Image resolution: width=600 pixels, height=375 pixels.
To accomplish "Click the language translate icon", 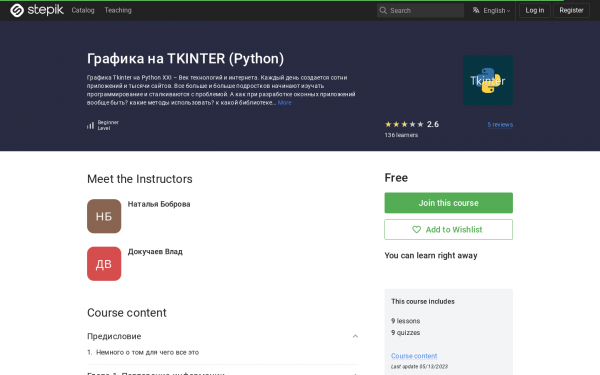I will [476, 10].
